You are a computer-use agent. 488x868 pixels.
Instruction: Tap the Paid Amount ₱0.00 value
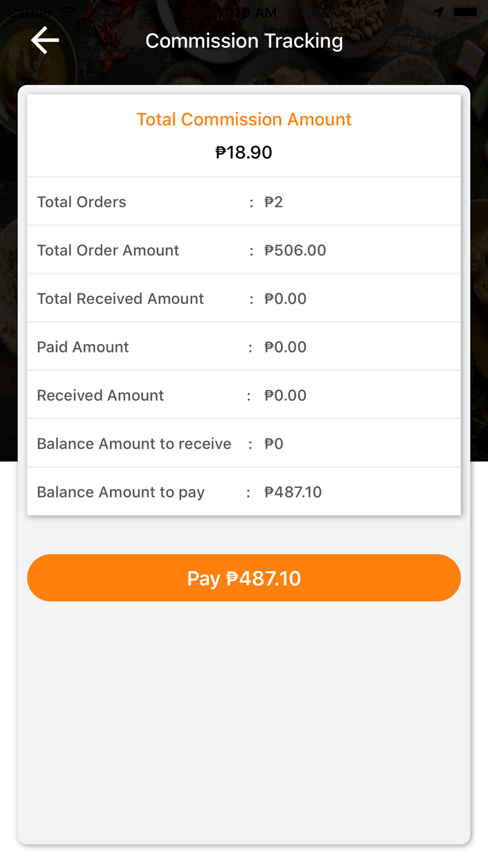tap(285, 347)
